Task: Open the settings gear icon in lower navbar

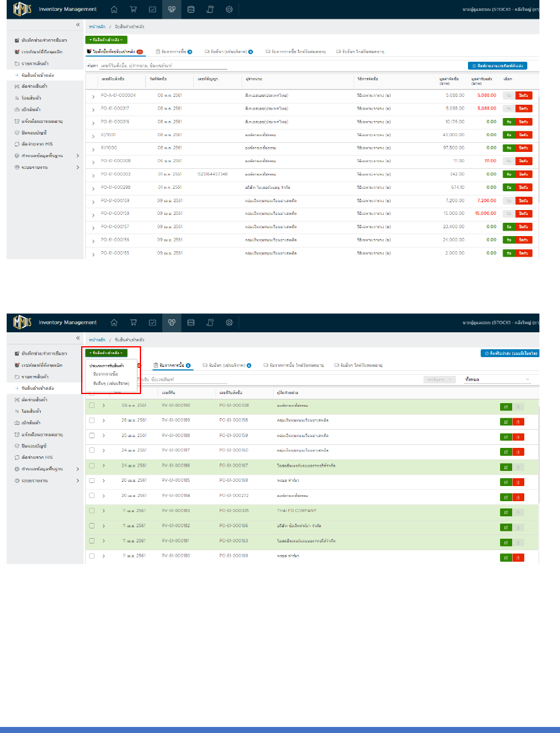Action: tap(229, 323)
